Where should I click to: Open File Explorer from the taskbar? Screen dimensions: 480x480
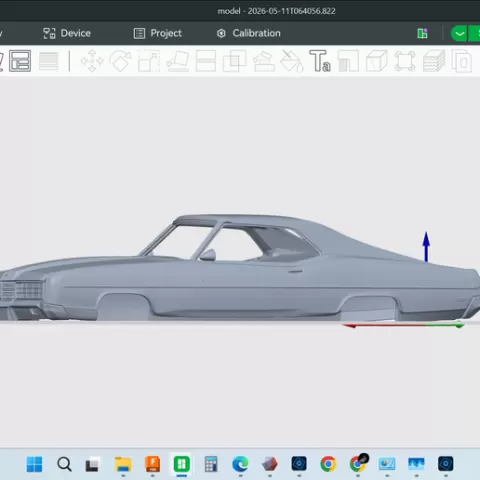click(x=123, y=464)
